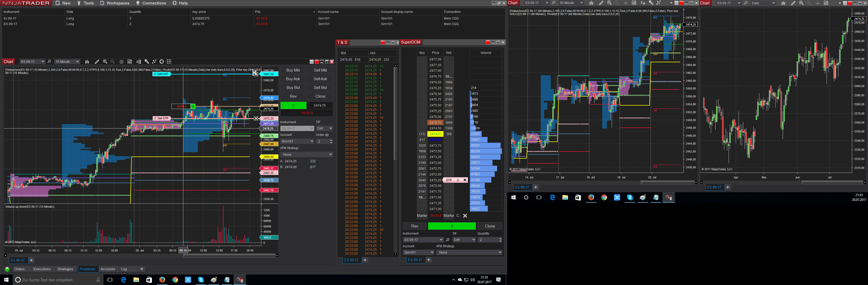Open drawing tools pencil in 15 Minute chart
The image size is (868, 285).
(97, 61)
